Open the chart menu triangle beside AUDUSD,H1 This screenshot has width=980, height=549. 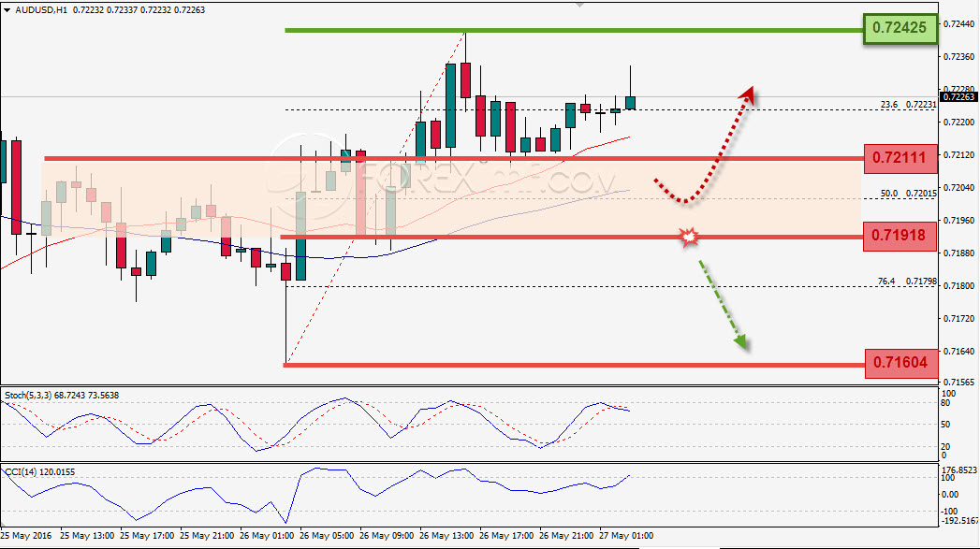(x=7, y=10)
